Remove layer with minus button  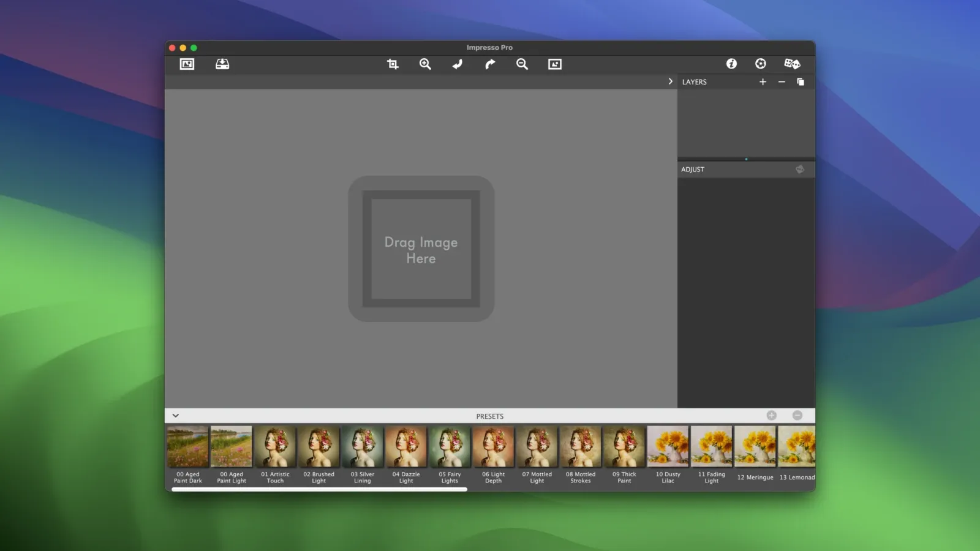click(782, 82)
